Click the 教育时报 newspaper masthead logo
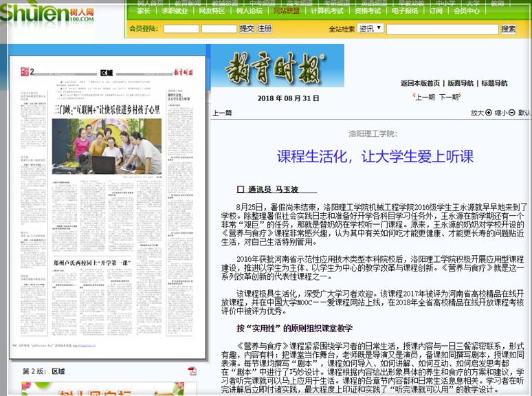 267,67
